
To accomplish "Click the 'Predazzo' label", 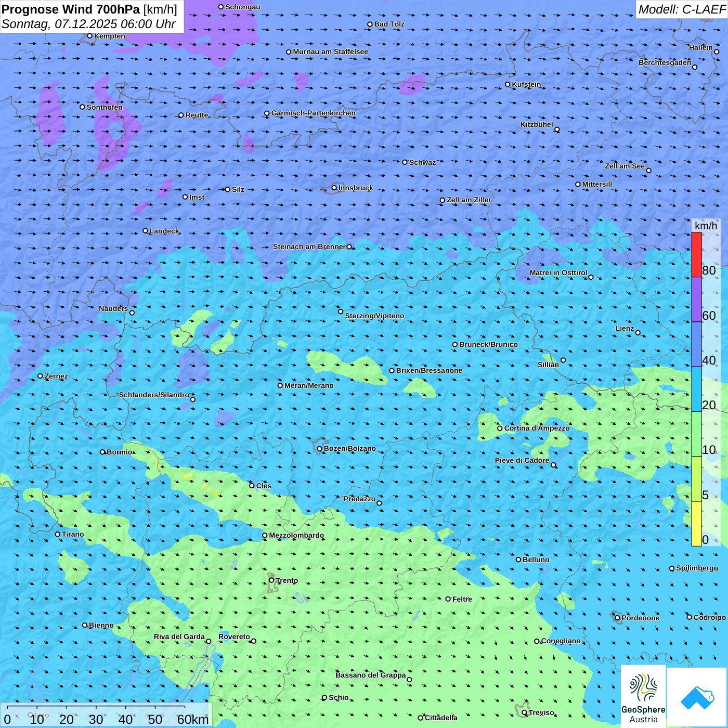I will pos(360,499).
